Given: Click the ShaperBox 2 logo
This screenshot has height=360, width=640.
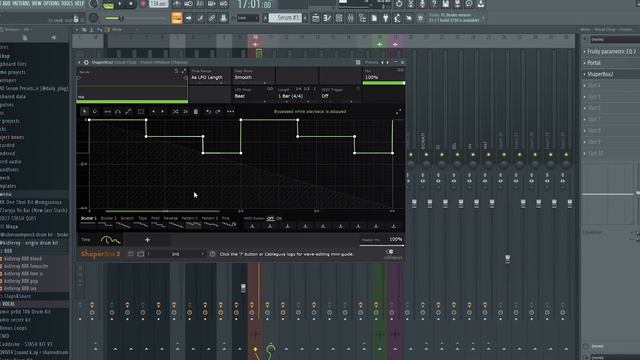Looking at the screenshot, I should click(100, 254).
